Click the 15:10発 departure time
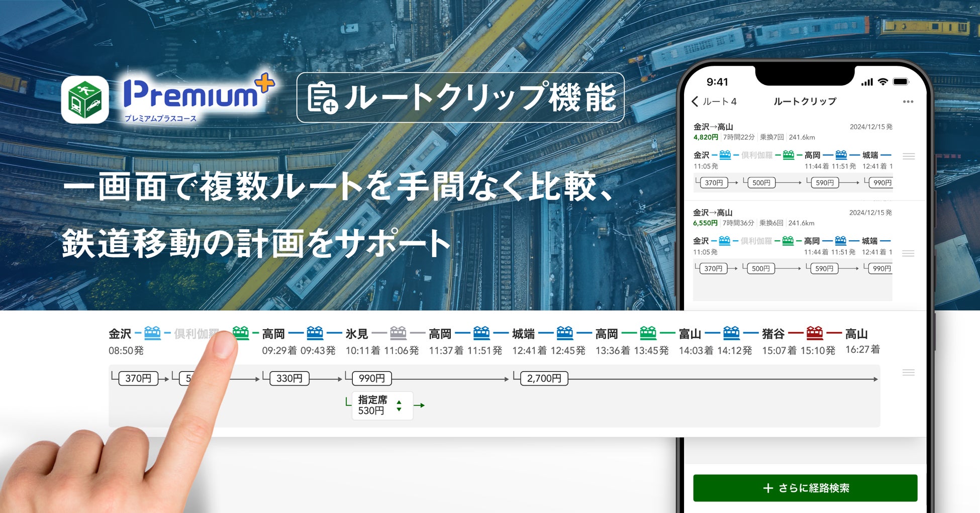This screenshot has height=513, width=980. (x=818, y=350)
